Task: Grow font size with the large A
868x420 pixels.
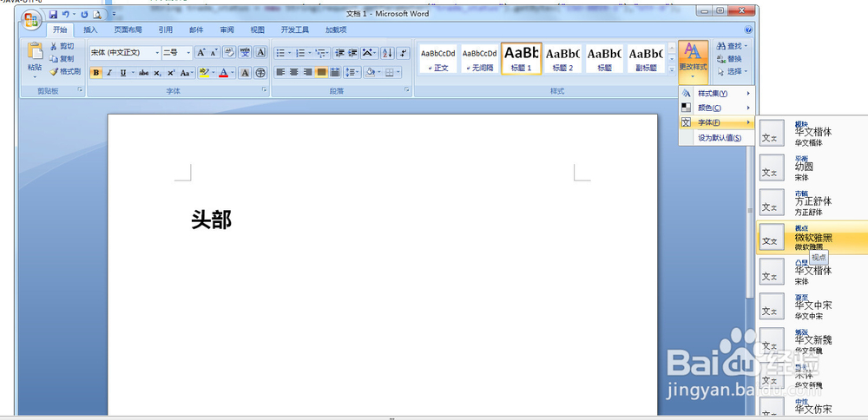Action: (201, 53)
